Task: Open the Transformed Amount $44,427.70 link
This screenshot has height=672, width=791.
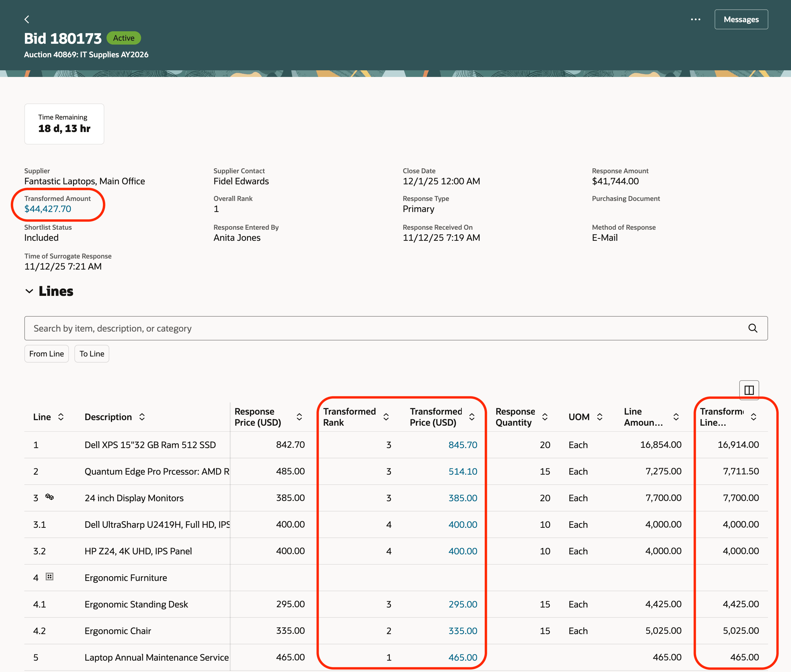Action: [48, 209]
